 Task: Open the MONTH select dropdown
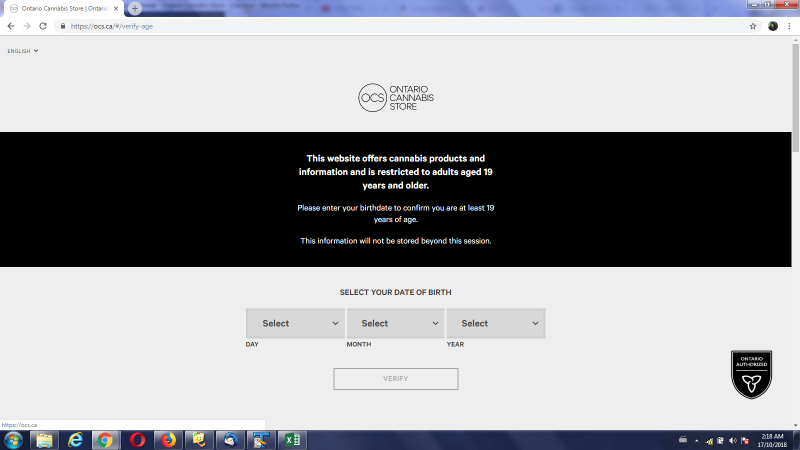[395, 323]
